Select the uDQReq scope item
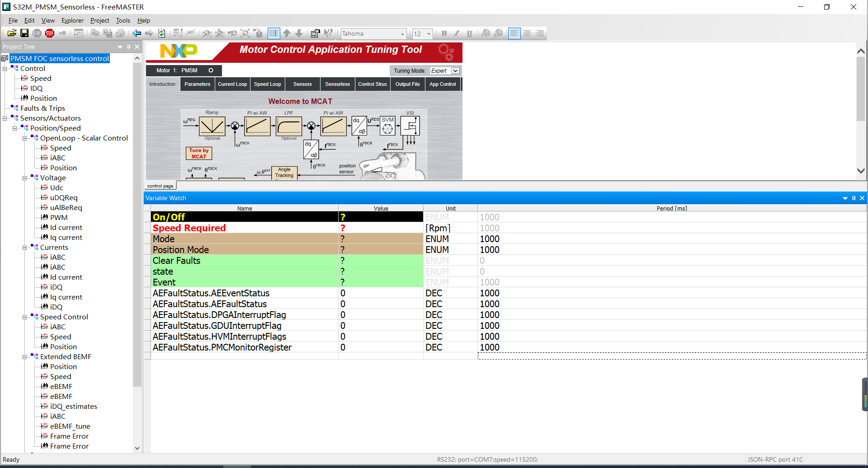 click(64, 198)
